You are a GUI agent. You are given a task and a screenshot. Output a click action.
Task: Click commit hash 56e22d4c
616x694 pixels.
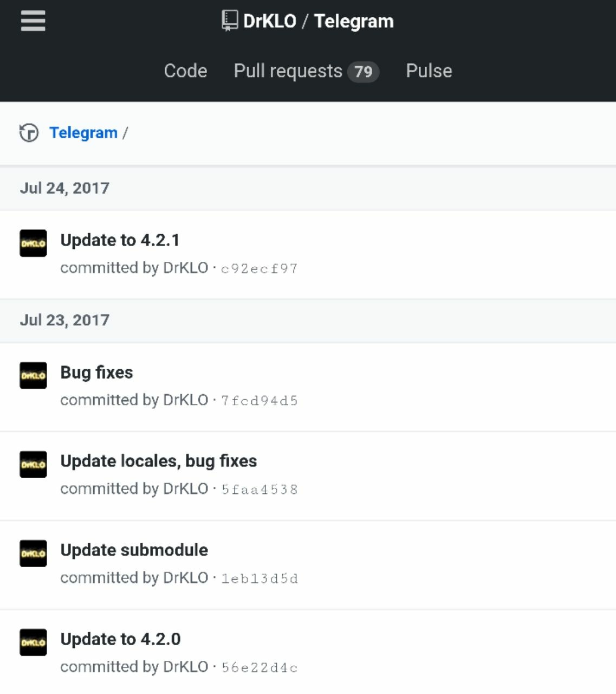(259, 667)
